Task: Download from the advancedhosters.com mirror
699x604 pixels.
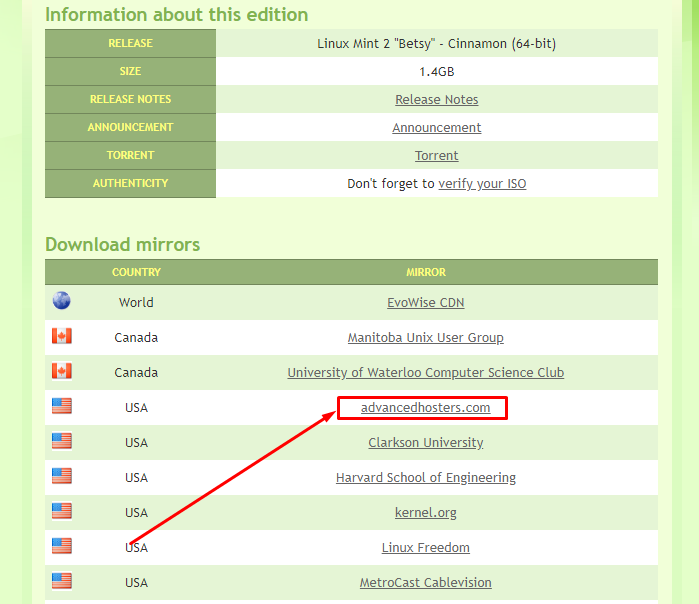Action: (x=425, y=407)
